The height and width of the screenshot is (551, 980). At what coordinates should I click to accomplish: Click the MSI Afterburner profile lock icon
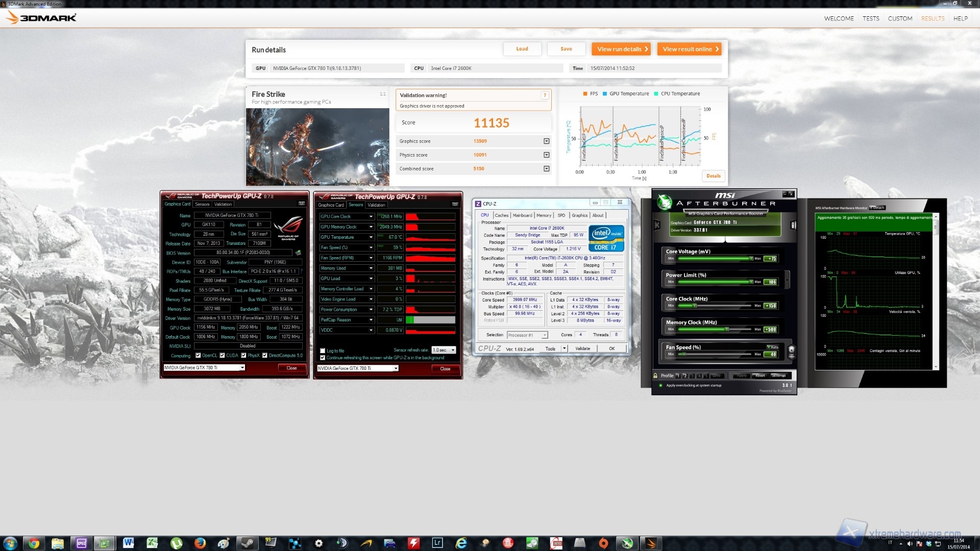point(655,377)
